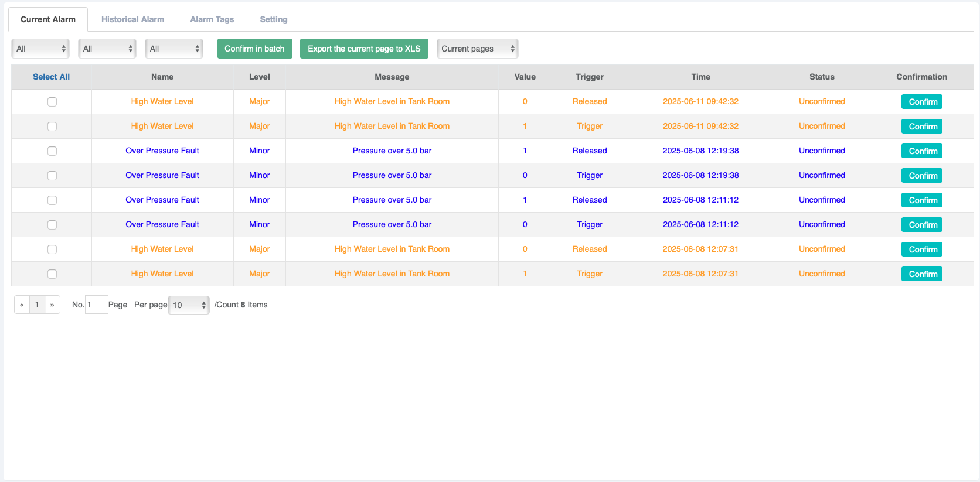Confirm the 2025-06-11 Released High Water alarm

coord(921,102)
